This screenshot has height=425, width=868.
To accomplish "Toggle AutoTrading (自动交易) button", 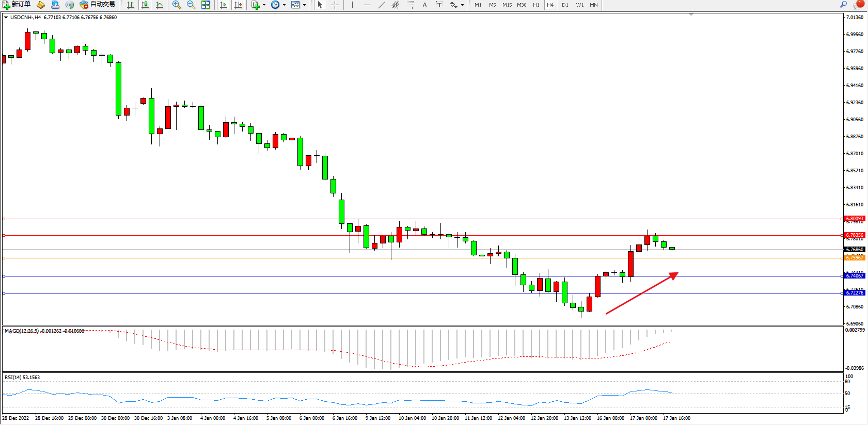I will tap(97, 5).
